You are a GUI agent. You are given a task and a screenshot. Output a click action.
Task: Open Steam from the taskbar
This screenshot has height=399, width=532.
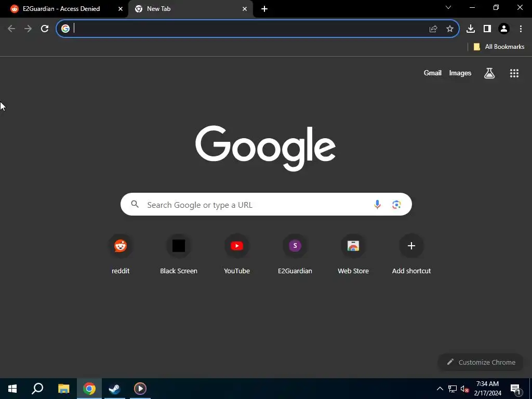point(115,389)
